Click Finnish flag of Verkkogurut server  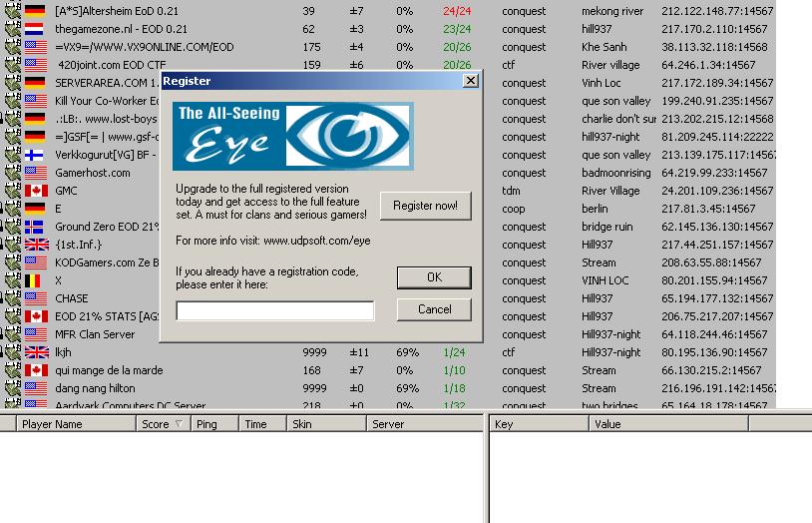click(35, 155)
